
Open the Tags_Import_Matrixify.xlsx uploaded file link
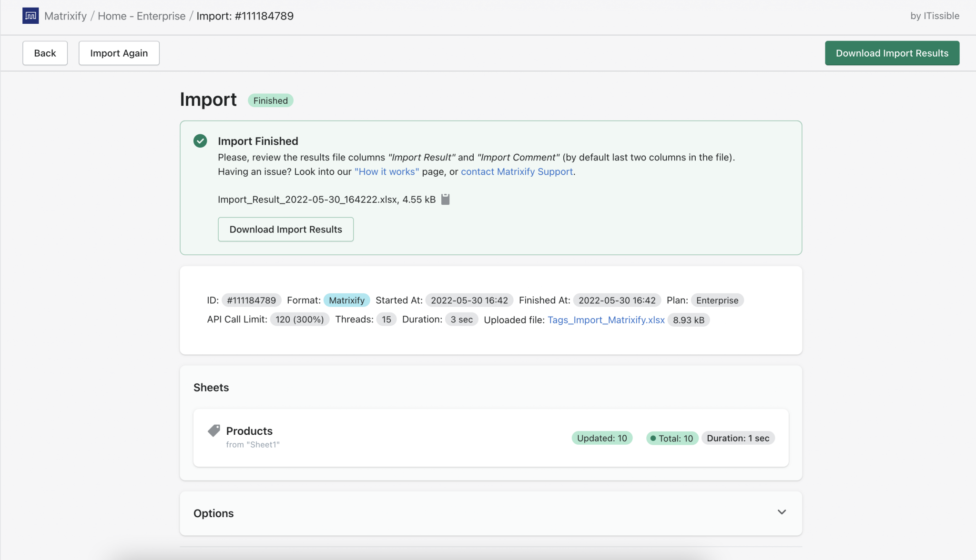point(606,320)
